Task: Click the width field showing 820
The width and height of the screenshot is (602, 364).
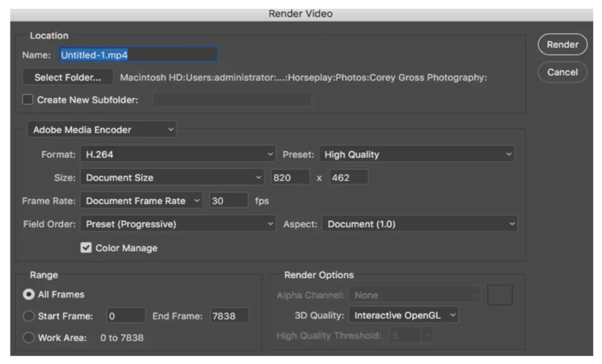Action: tap(290, 178)
